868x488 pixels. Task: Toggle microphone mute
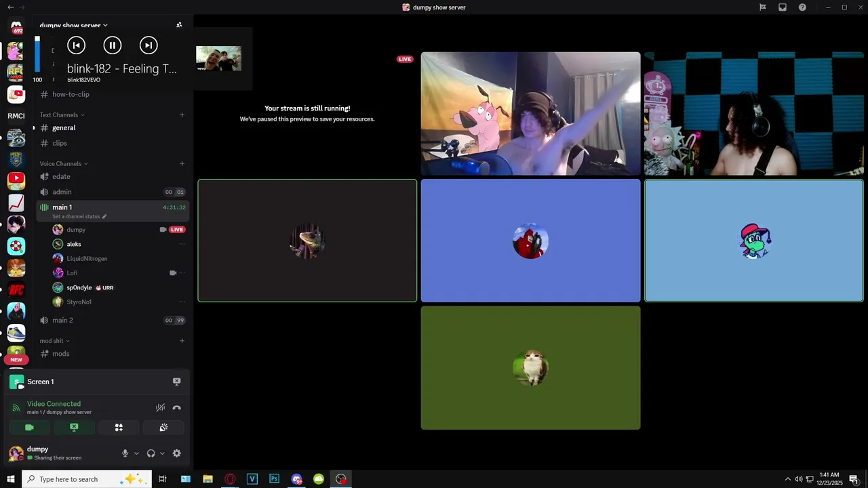[125, 453]
